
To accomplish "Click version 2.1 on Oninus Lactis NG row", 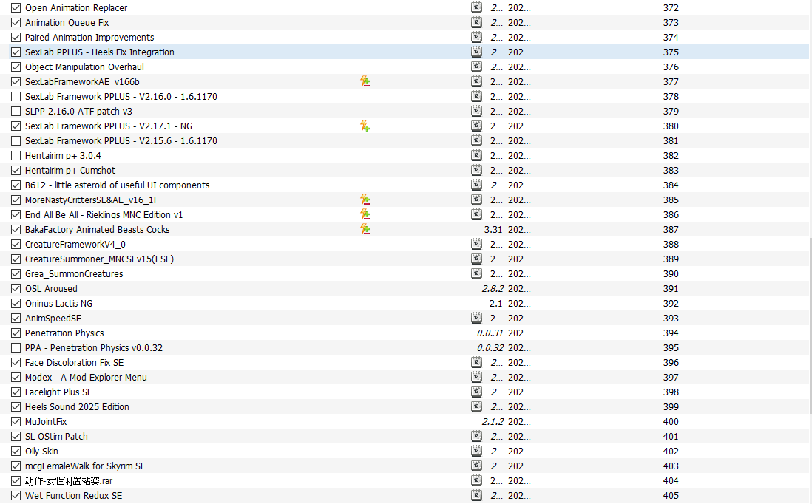I will [x=496, y=303].
